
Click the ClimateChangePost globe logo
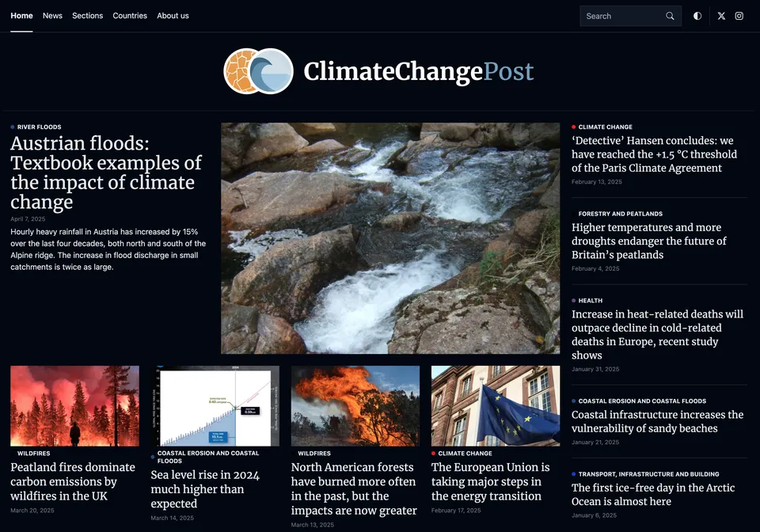258,71
